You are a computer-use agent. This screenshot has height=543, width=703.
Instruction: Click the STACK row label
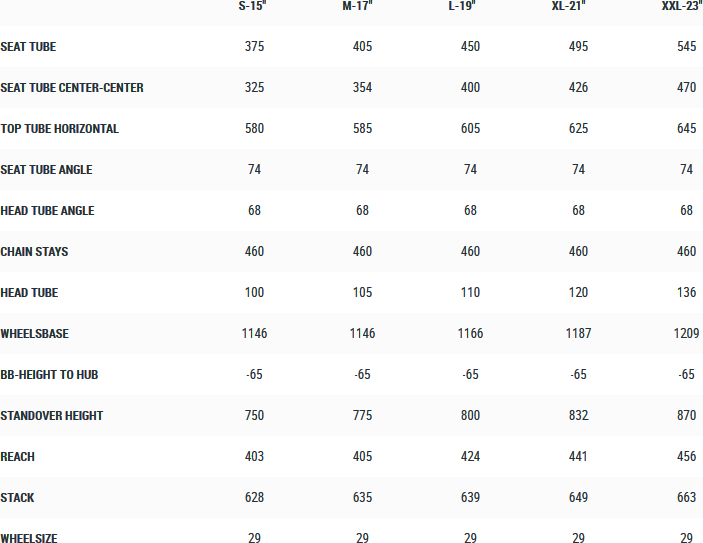pos(17,498)
